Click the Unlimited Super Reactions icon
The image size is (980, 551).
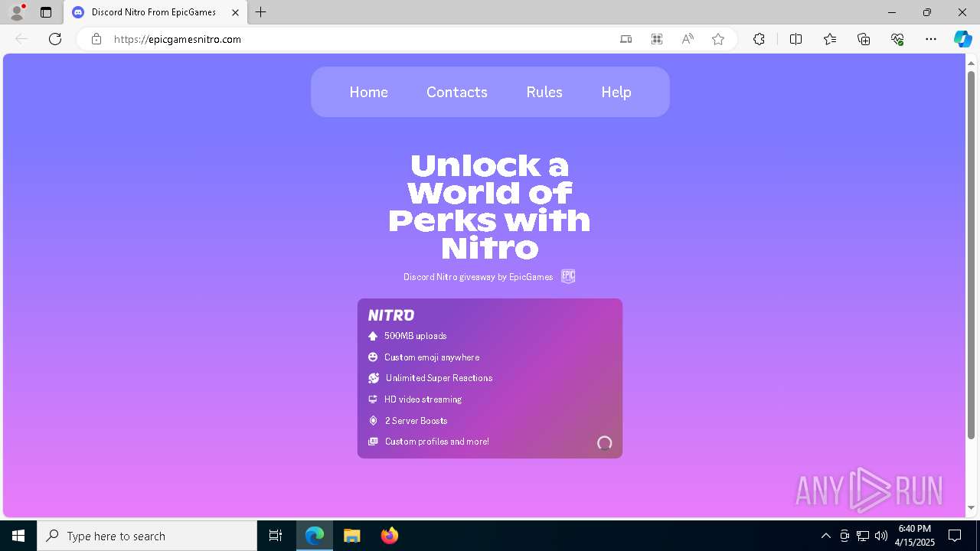click(374, 378)
